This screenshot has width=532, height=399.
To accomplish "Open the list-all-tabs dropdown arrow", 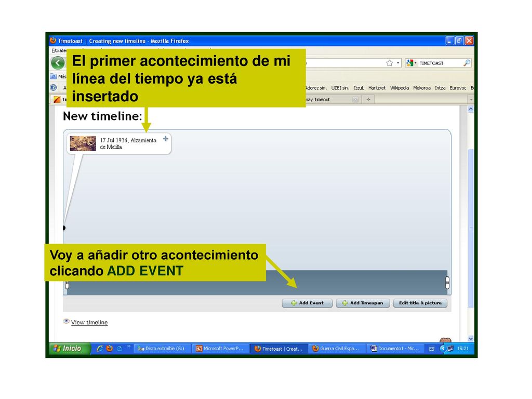I will pos(471,100).
